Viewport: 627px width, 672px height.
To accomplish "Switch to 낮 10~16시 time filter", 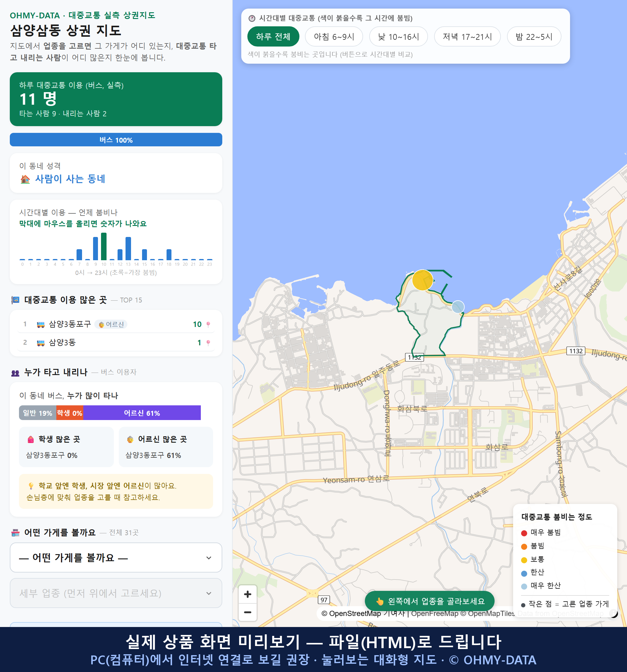I will 399,36.
